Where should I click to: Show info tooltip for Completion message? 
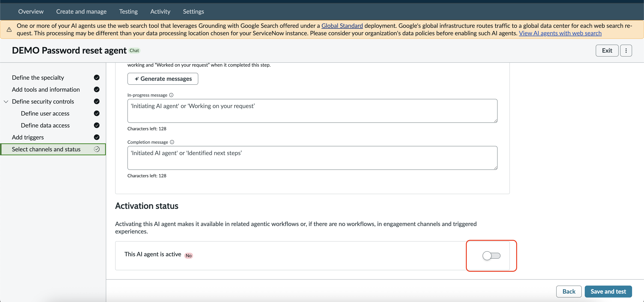coord(172,142)
